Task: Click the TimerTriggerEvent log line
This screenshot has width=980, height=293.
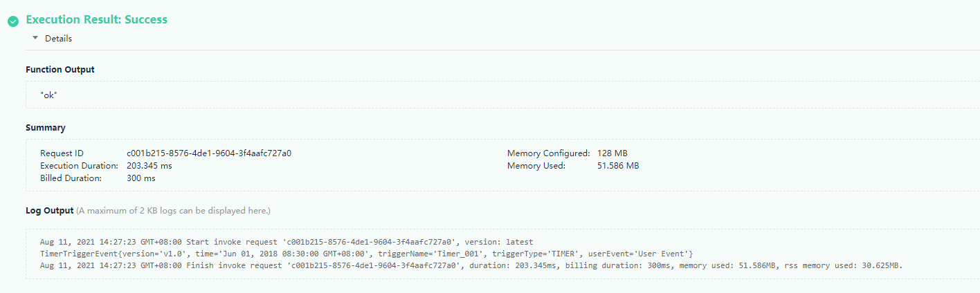Action: (x=366, y=254)
